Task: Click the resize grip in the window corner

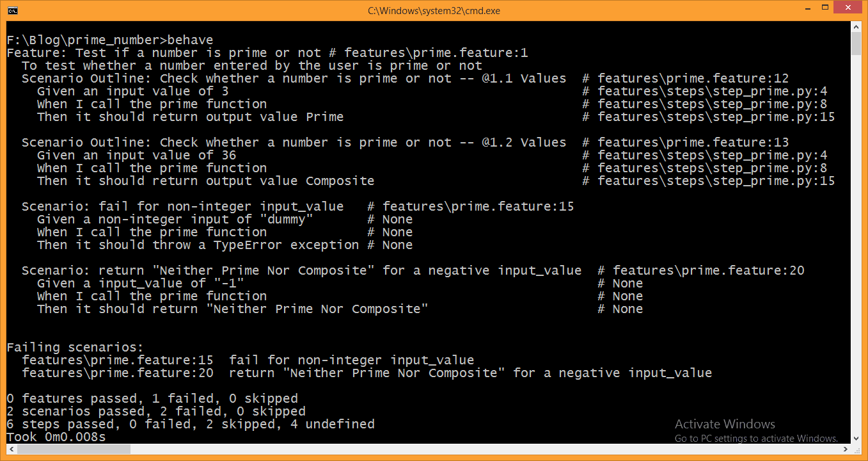Action: (856, 449)
